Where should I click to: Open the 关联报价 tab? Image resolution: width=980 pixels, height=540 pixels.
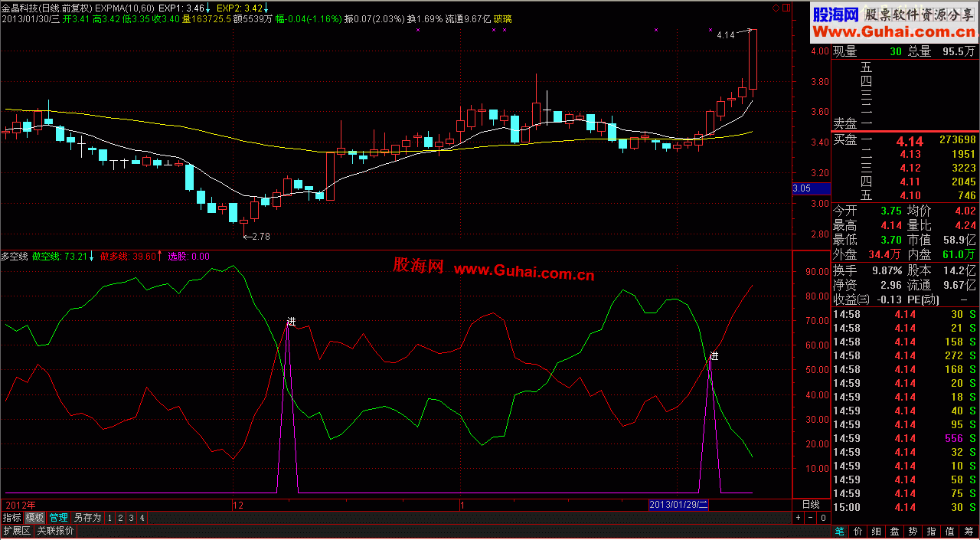tap(55, 531)
